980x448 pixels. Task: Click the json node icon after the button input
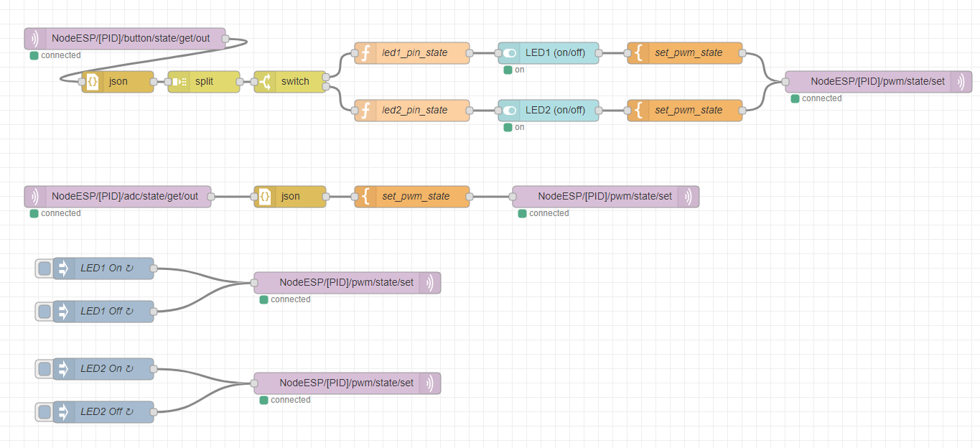coord(93,82)
